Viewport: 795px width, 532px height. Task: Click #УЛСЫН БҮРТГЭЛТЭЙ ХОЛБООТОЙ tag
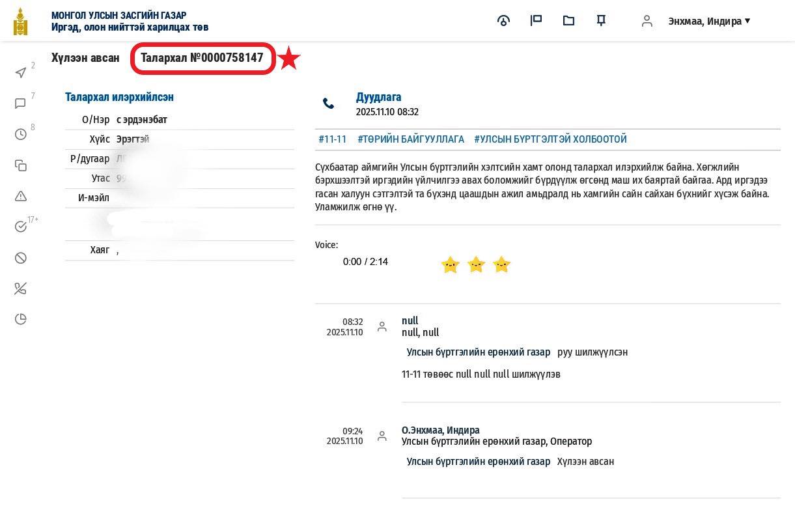(550, 139)
